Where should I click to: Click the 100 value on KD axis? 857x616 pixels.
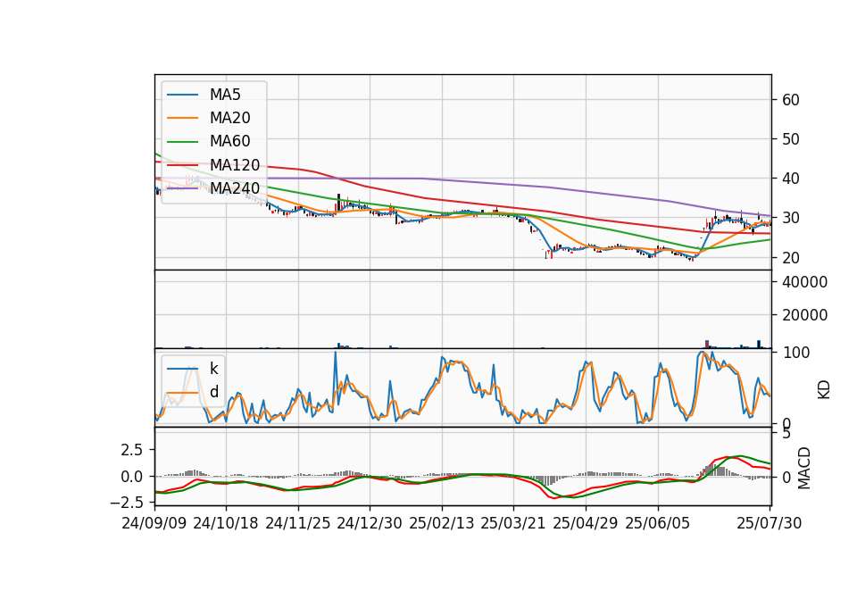tap(795, 353)
